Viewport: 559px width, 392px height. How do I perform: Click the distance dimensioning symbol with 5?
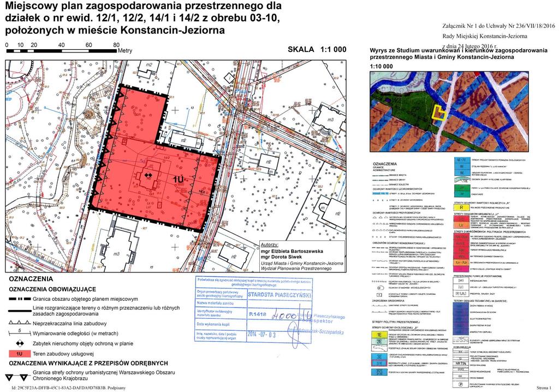(19, 333)
